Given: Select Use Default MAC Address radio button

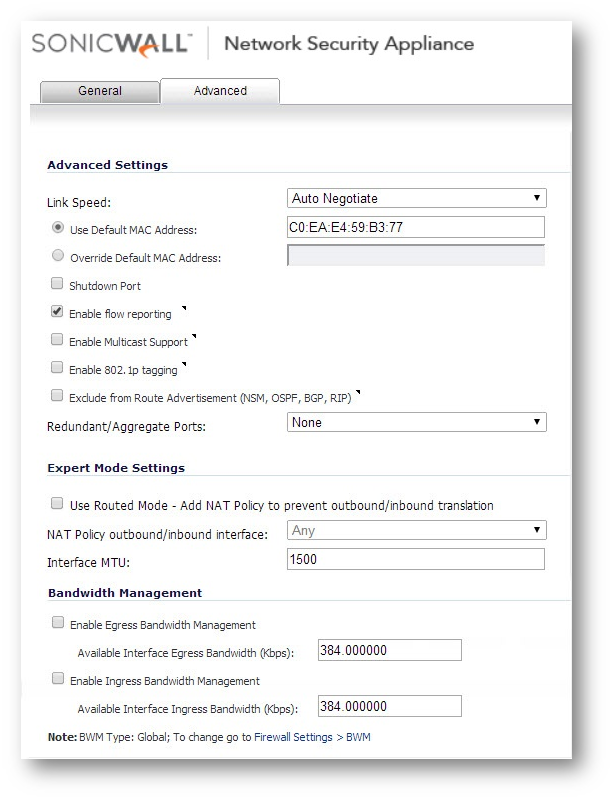Looking at the screenshot, I should [x=58, y=229].
